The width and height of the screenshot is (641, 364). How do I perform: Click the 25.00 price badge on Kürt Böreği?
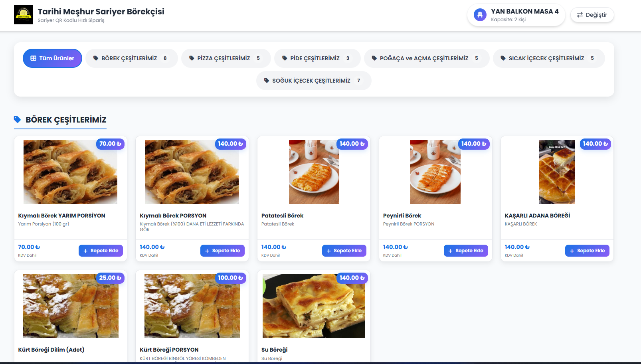110,278
